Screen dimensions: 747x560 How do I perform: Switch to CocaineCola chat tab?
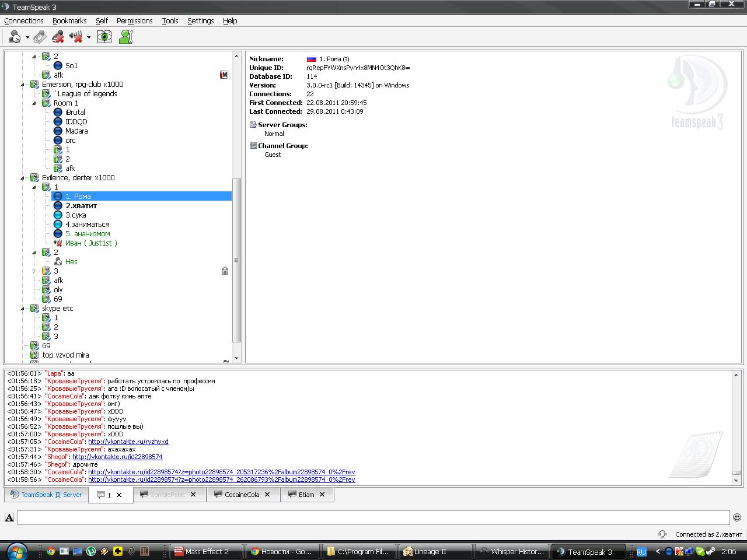click(x=242, y=495)
